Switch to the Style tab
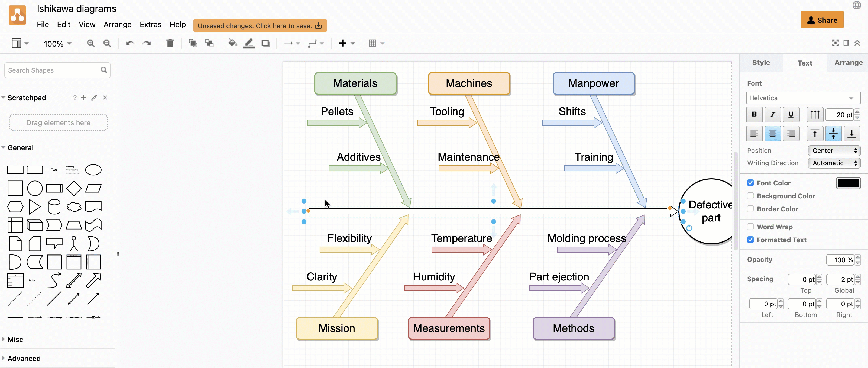The width and height of the screenshot is (868, 368). (x=760, y=63)
